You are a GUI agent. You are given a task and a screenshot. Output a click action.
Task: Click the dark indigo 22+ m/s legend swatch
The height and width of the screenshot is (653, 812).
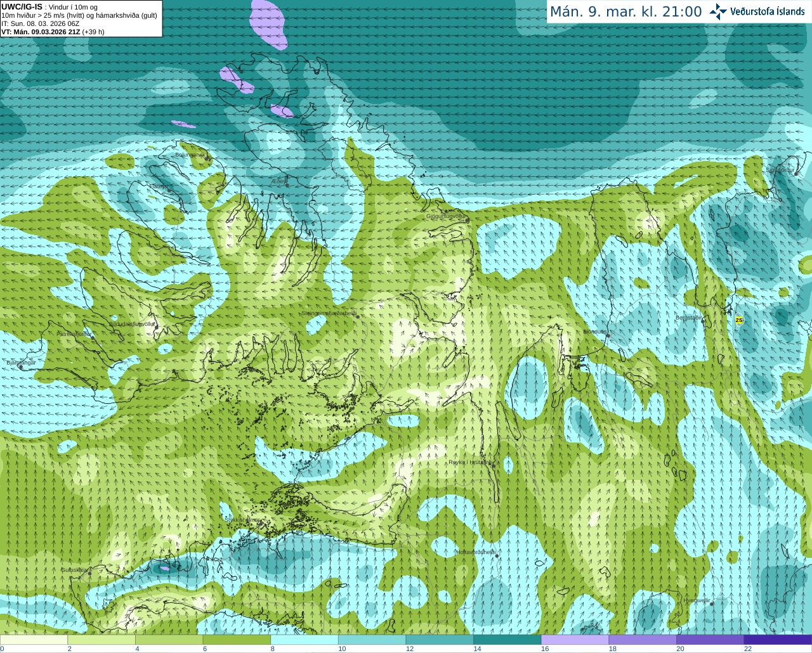coord(778,640)
